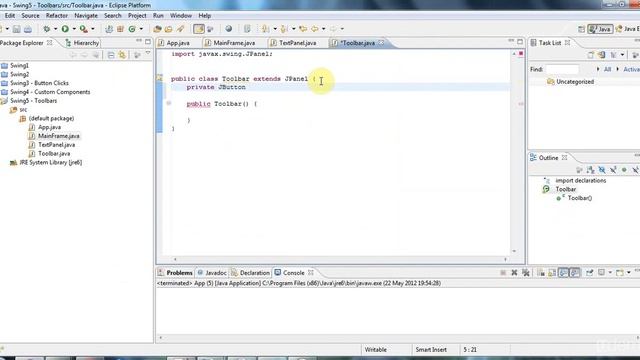Select Swing1 project in Package Explorer

19,65
